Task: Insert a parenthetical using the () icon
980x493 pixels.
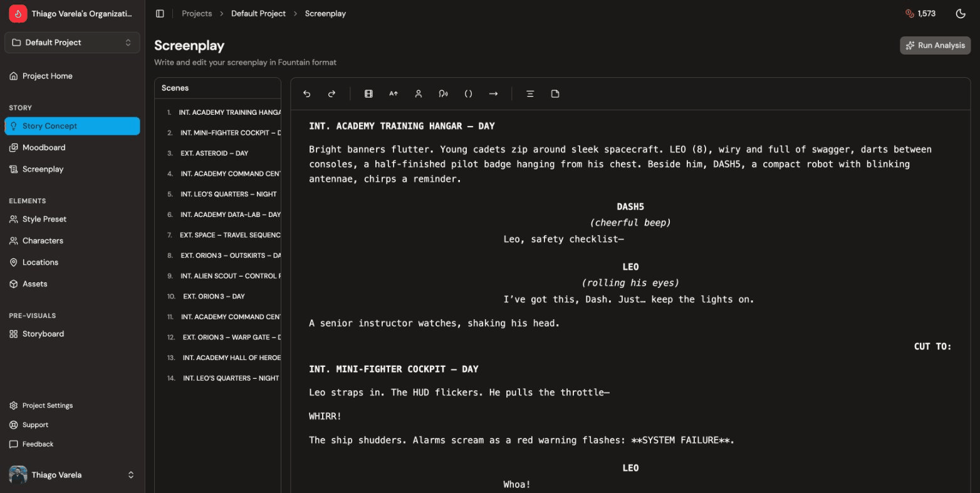Action: [468, 93]
